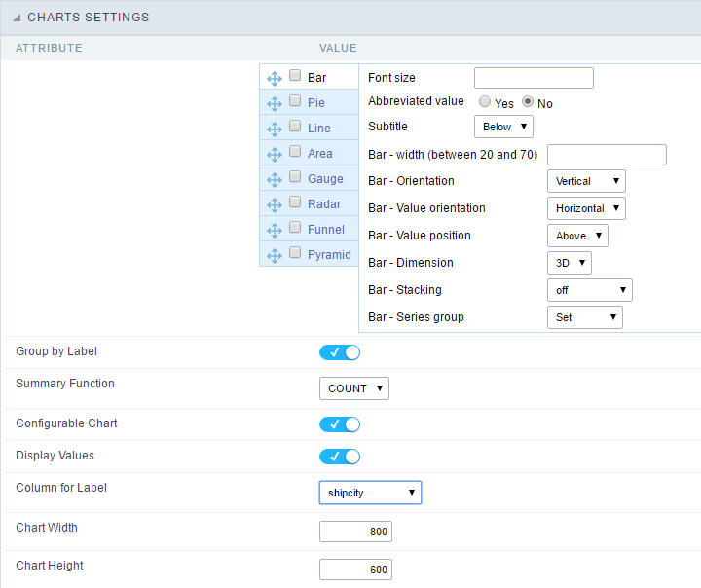
Task: Select the Line chart type tab
Action: coord(319,129)
